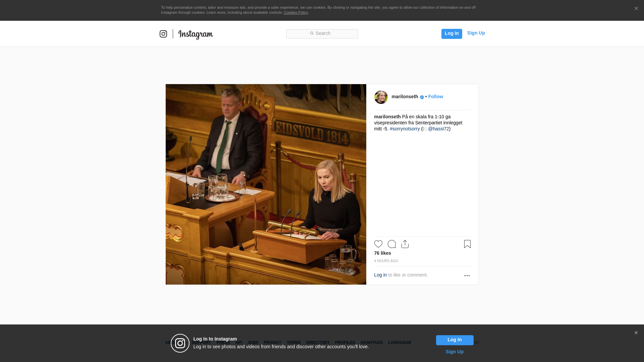Click the Search input field

coord(322,34)
